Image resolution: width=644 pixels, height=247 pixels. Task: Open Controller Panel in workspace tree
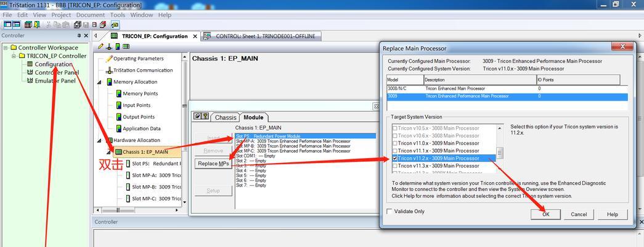click(x=57, y=72)
